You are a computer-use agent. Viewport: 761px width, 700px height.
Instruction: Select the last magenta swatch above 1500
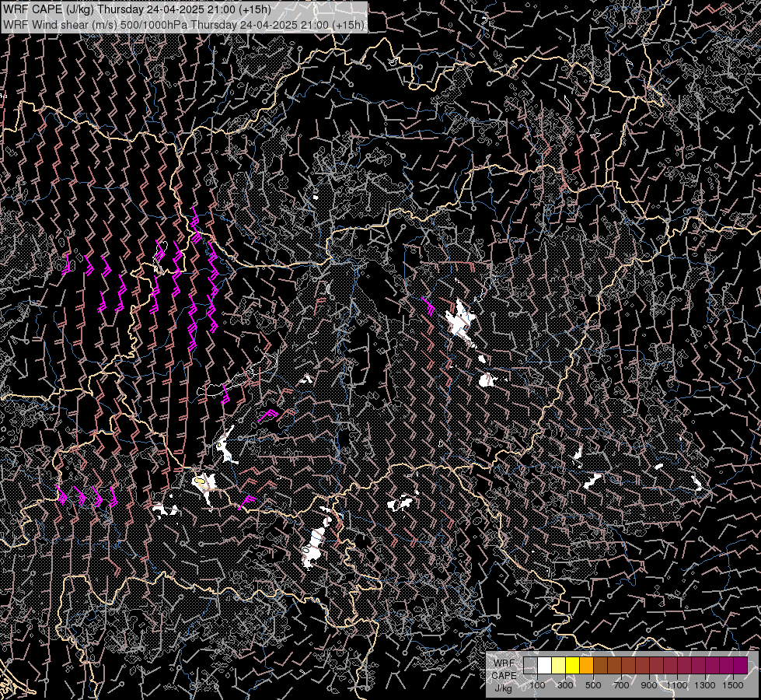click(x=740, y=665)
